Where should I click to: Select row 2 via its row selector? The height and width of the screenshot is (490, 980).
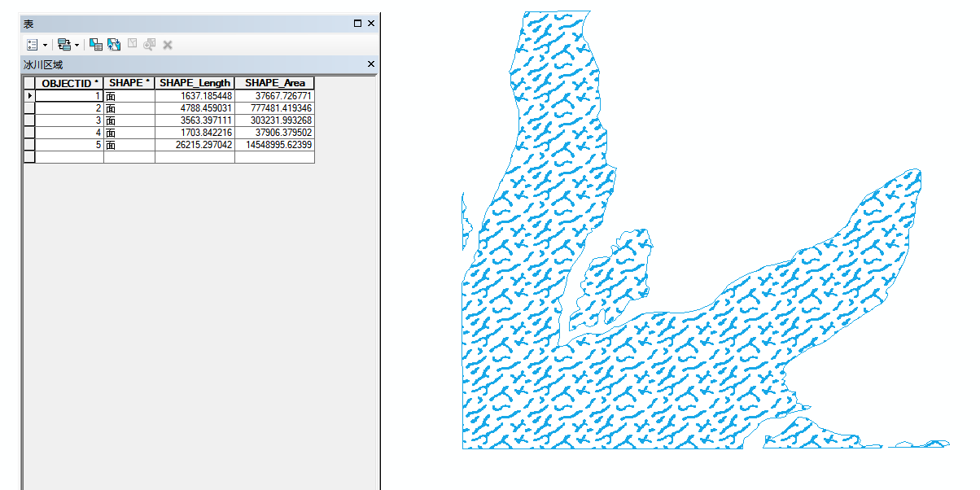(29, 107)
